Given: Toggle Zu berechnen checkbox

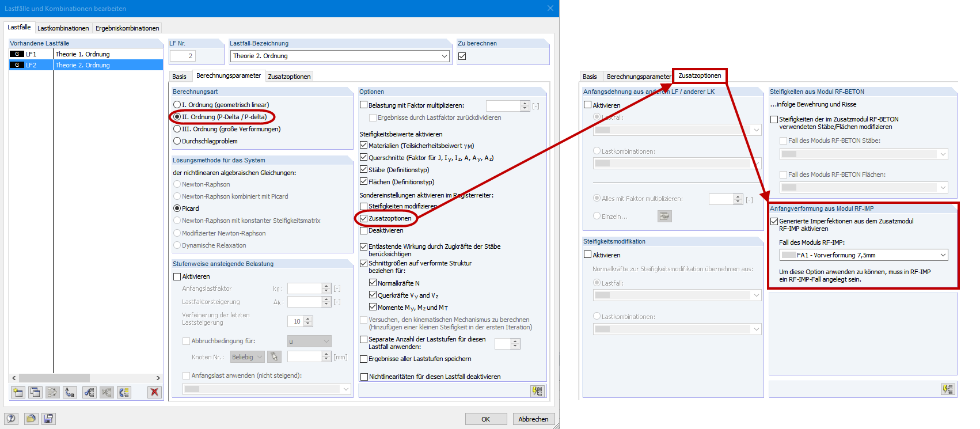Looking at the screenshot, I should pyautogui.click(x=462, y=56).
